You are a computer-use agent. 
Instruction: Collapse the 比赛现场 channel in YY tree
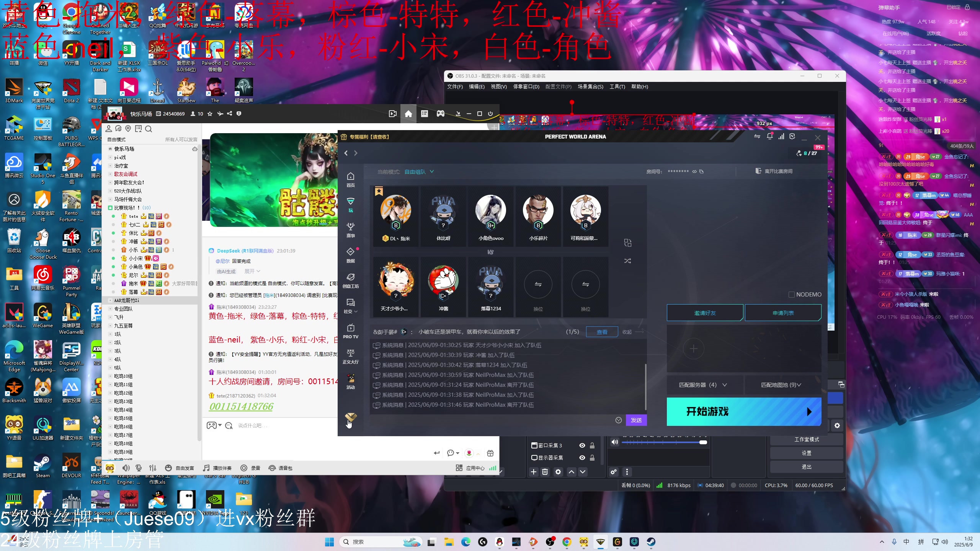pyautogui.click(x=111, y=208)
